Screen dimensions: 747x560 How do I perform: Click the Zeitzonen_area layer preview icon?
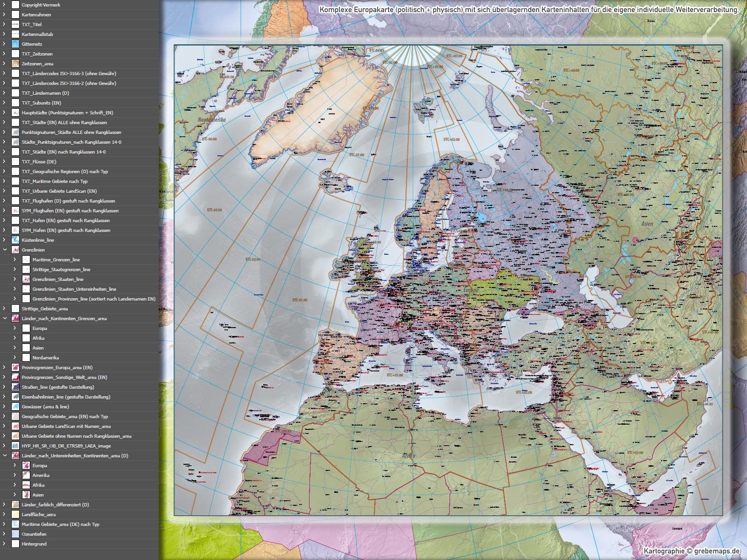pyautogui.click(x=16, y=63)
